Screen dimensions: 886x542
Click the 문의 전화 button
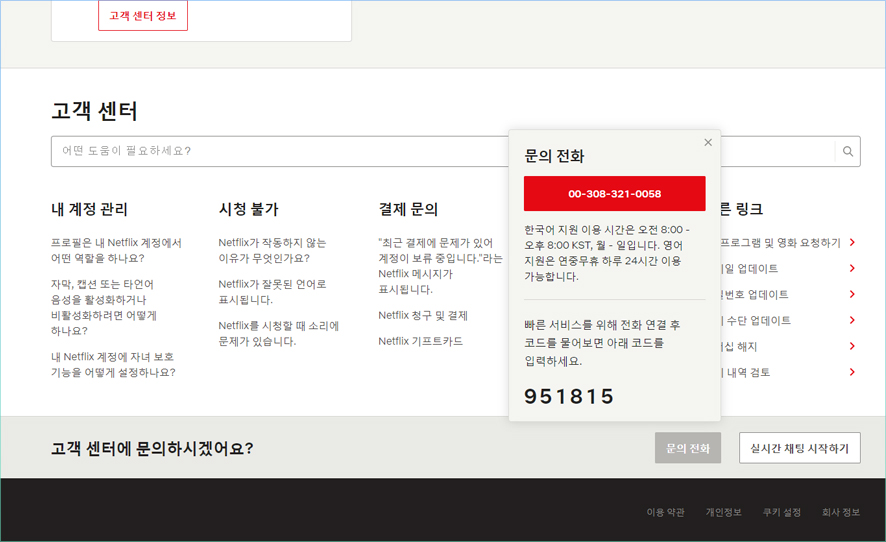click(x=688, y=448)
